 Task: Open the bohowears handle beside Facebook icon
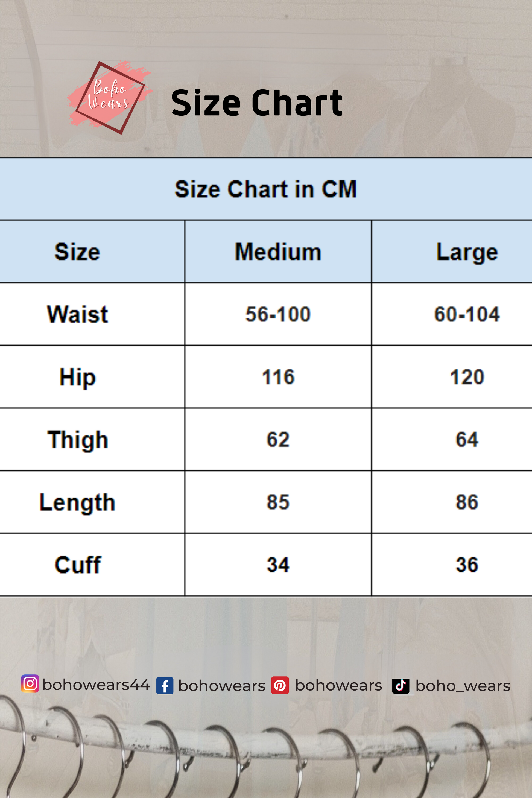coord(221,686)
